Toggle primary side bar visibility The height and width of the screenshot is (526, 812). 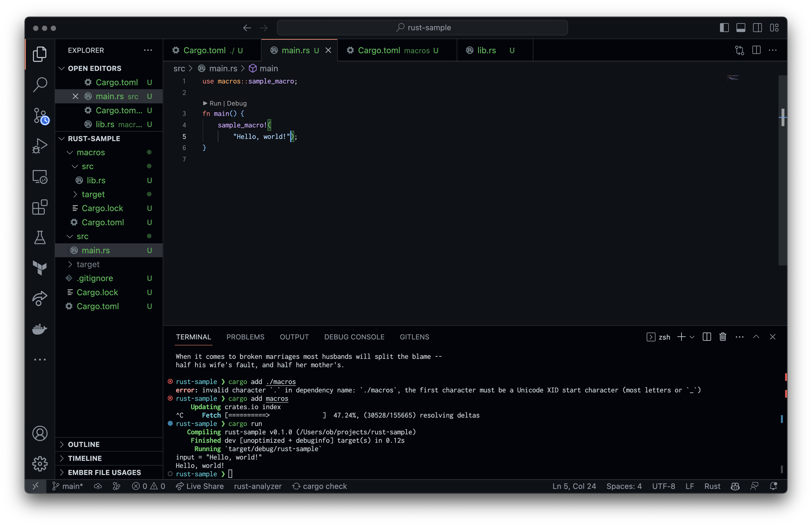724,28
